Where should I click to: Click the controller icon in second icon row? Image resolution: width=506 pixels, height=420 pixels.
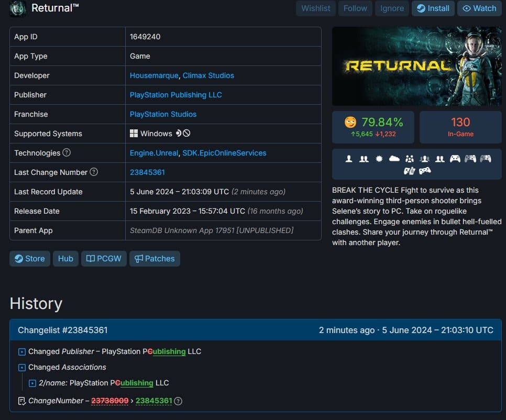425,171
